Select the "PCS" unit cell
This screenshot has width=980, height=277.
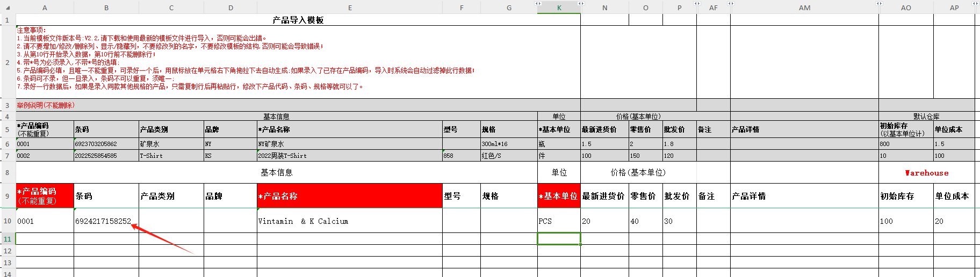[559, 221]
